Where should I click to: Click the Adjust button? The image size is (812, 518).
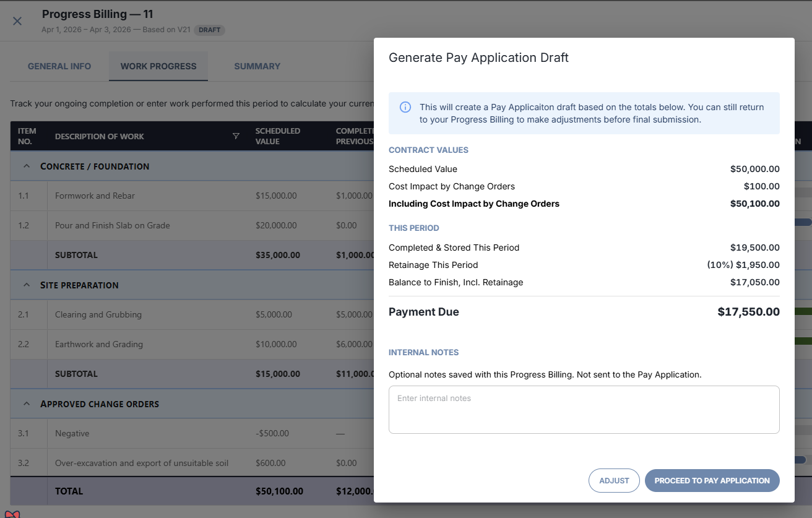click(614, 480)
